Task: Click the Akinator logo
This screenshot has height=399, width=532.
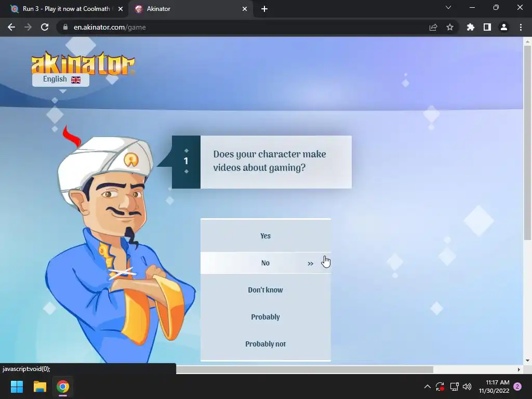Action: pos(83,63)
